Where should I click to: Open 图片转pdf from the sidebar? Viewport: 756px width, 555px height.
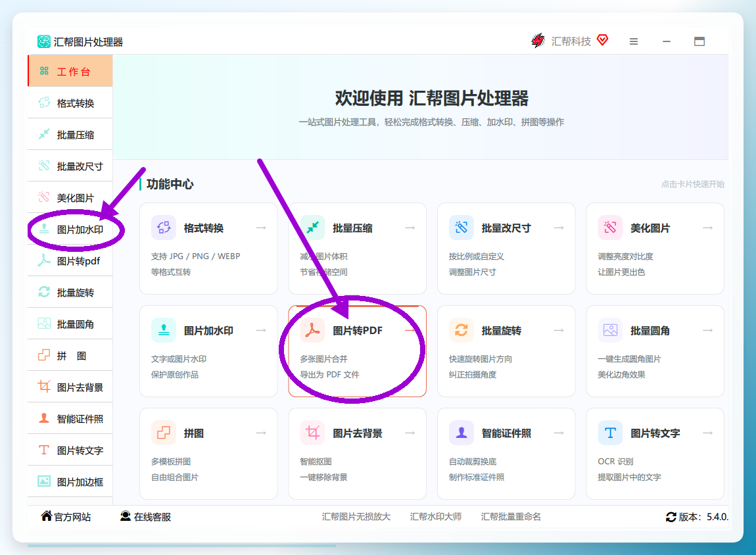tap(70, 260)
